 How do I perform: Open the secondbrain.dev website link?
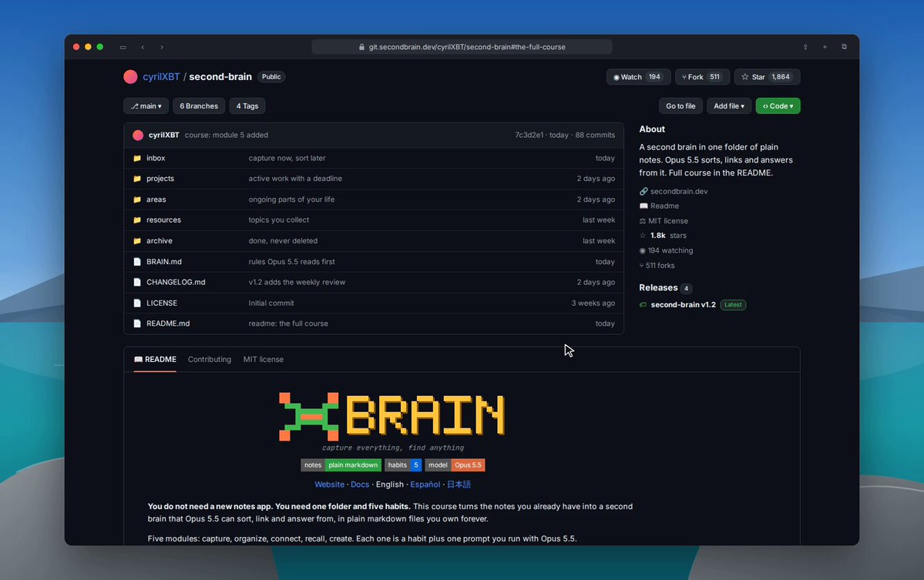(679, 191)
